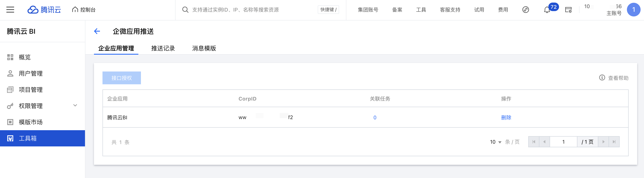Click the 项目管理 sidebar icon
Screen dimensions: 644x178
tap(10, 90)
